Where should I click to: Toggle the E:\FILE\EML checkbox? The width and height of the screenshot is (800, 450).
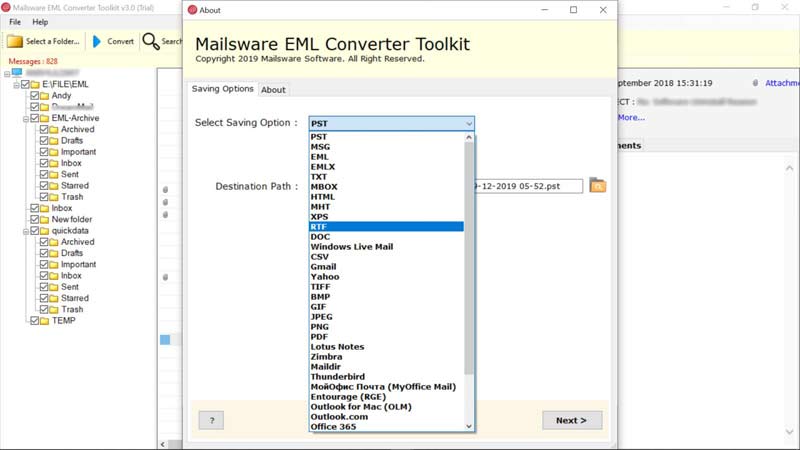pyautogui.click(x=25, y=84)
